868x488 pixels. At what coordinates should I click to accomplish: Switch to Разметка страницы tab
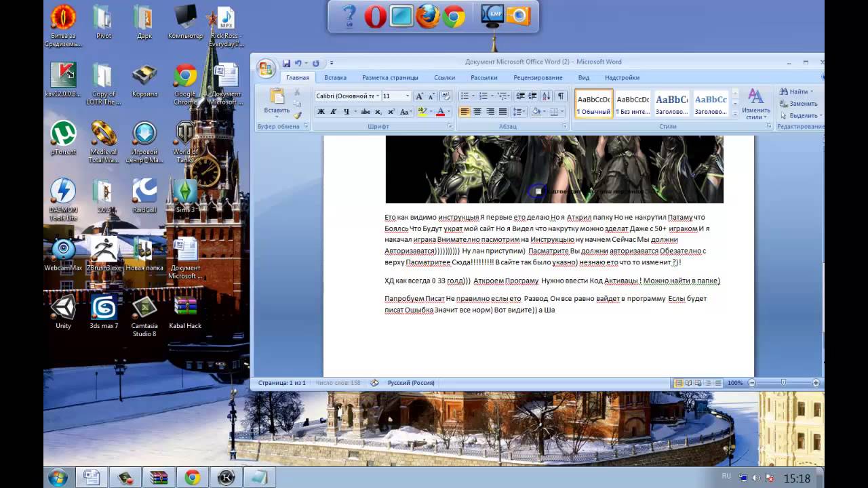coord(390,78)
